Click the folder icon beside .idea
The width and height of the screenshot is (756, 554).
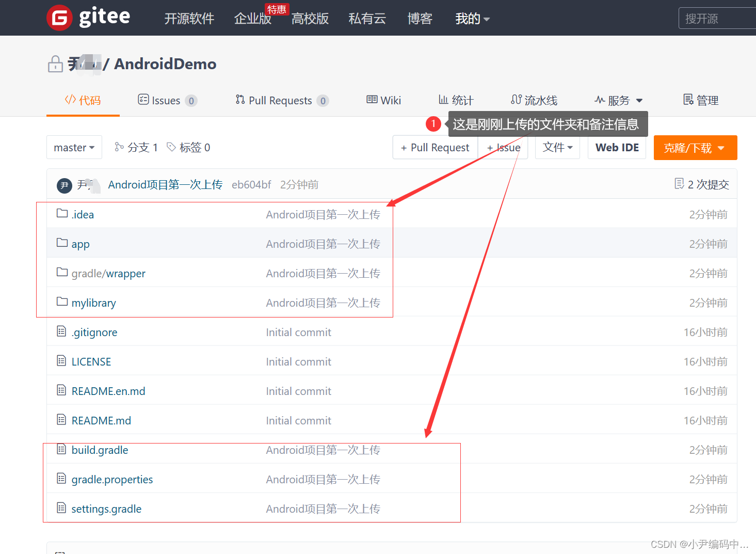62,213
